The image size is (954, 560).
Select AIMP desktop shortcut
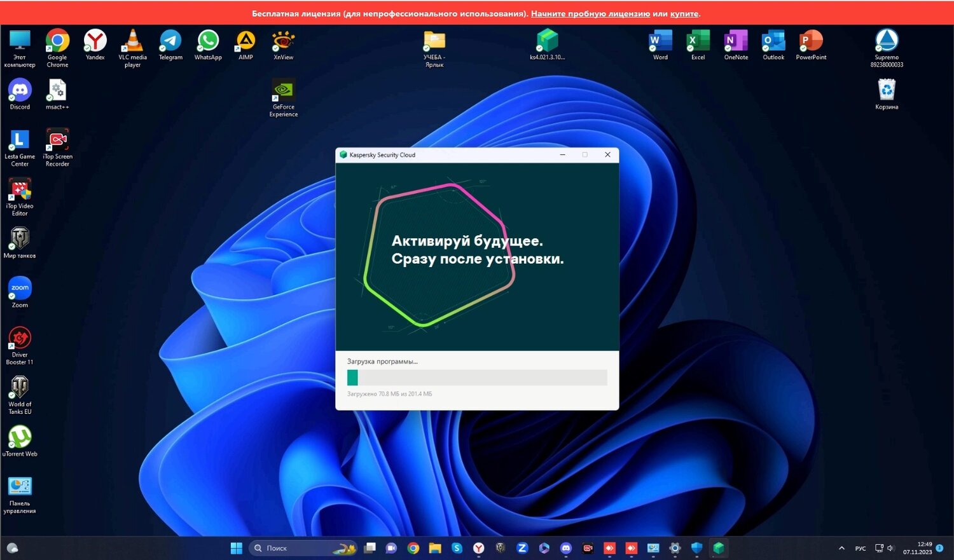tap(245, 45)
